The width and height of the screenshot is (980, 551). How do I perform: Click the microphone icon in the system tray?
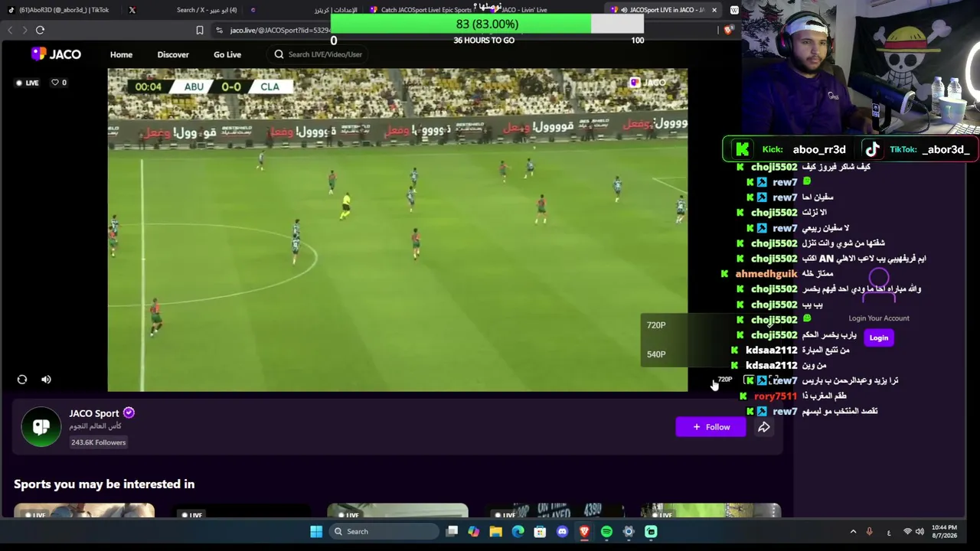(x=869, y=532)
